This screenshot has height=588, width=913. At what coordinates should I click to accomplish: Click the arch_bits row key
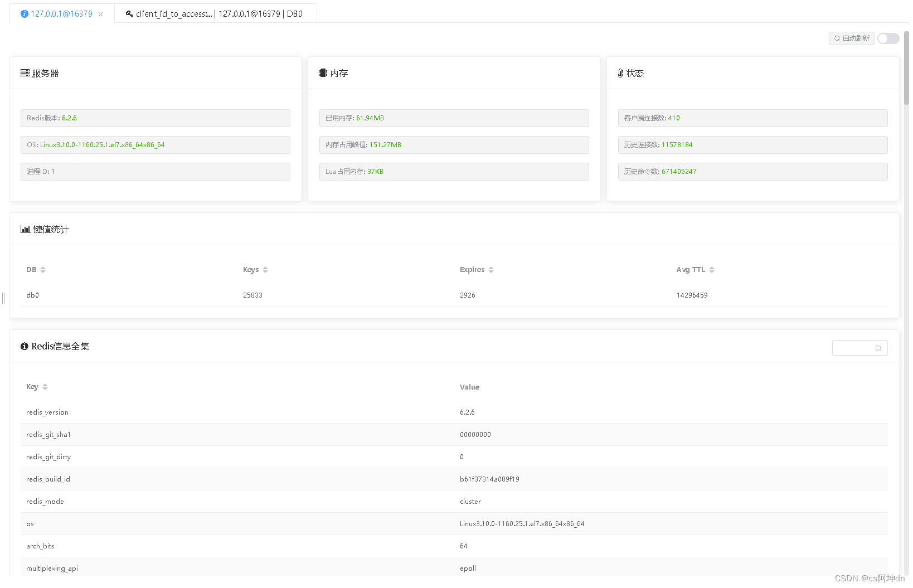tap(40, 546)
